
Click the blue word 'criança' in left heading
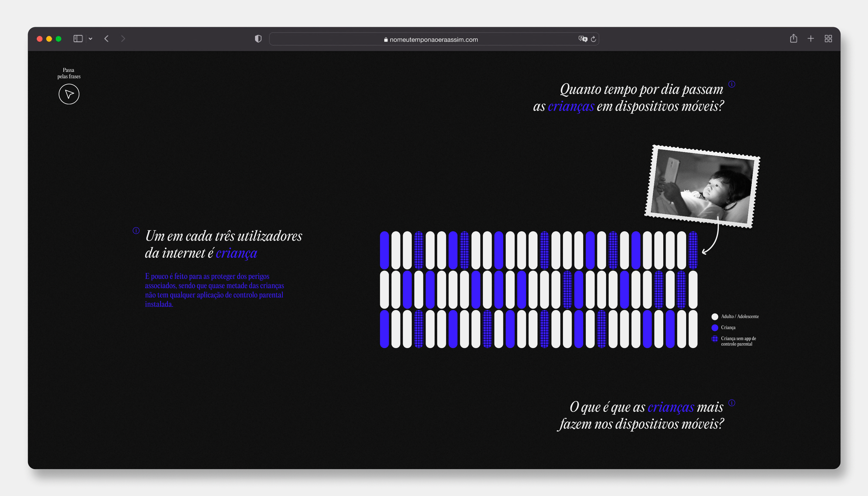coord(237,253)
